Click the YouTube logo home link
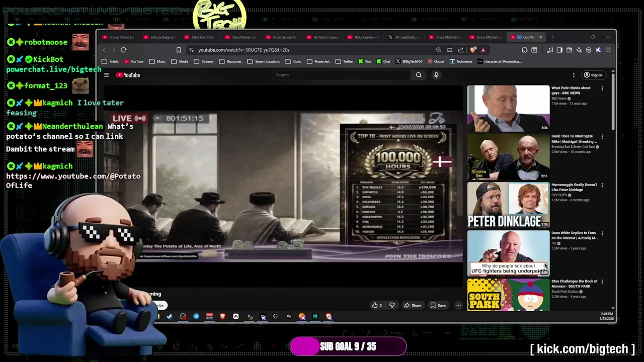 pyautogui.click(x=128, y=75)
